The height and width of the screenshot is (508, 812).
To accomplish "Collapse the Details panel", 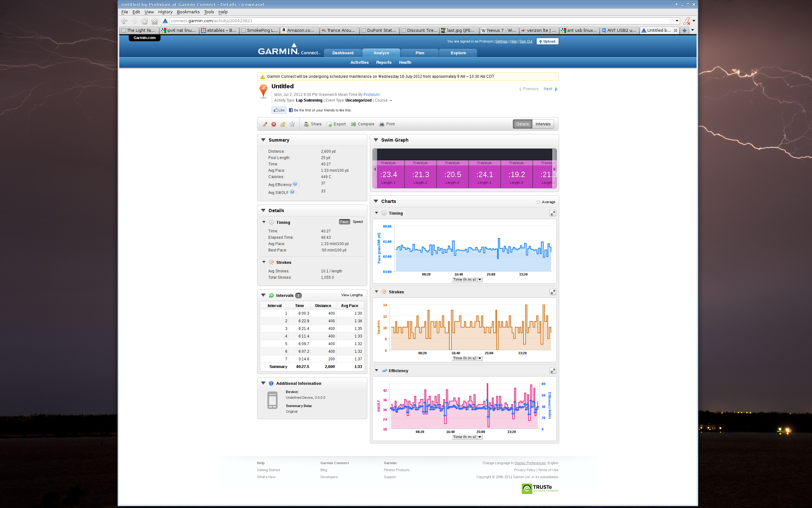I will point(263,210).
